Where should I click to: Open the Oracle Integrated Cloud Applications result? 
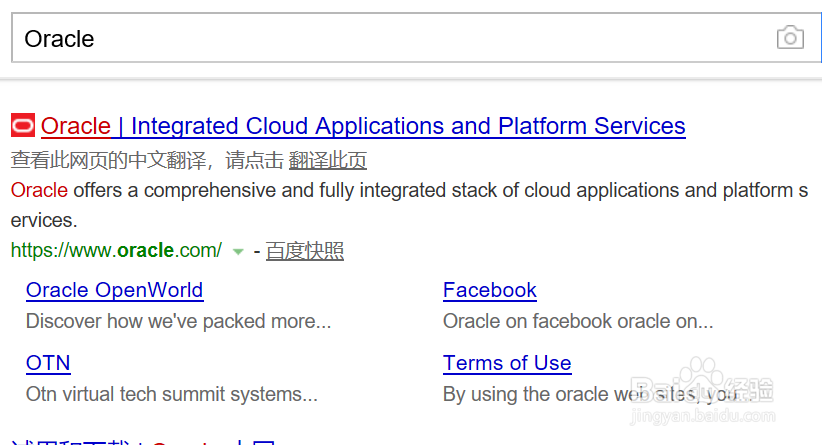click(363, 126)
